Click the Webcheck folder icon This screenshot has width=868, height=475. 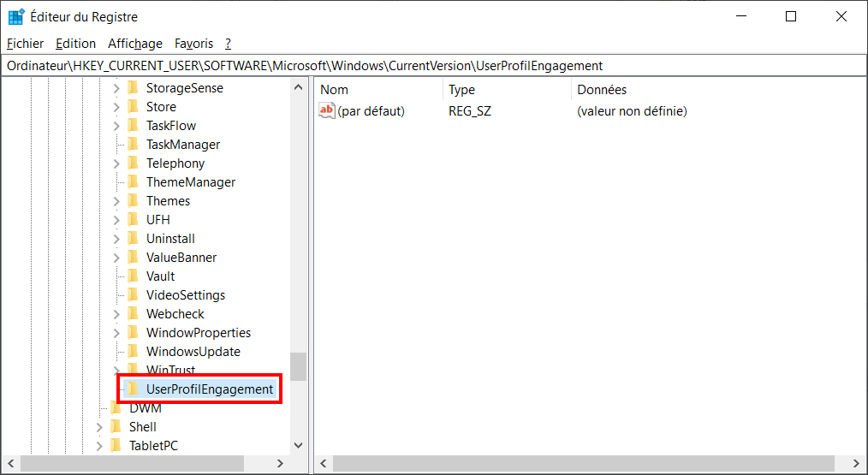coord(133,313)
